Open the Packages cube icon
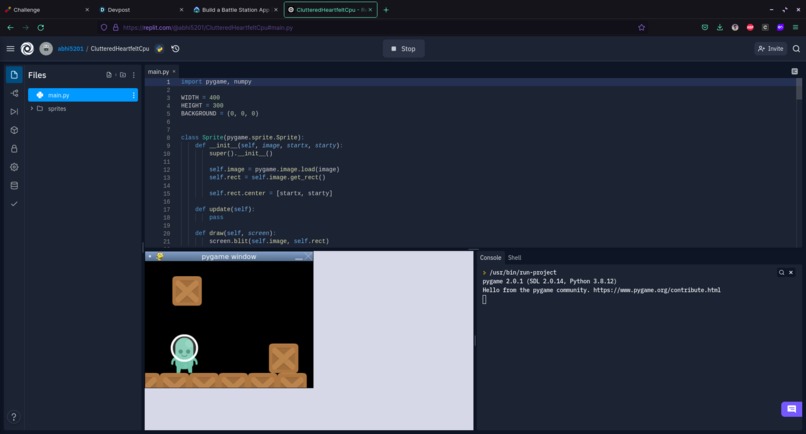806x434 pixels. (14, 130)
